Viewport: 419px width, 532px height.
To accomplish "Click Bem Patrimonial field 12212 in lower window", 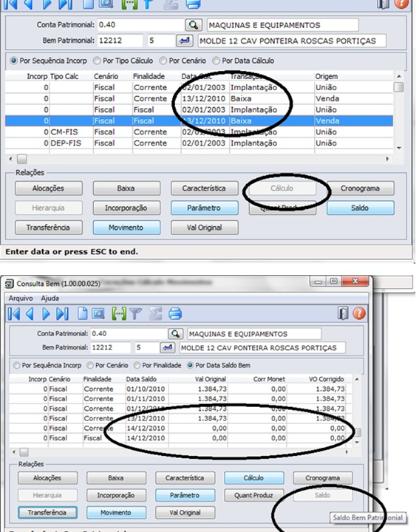I will pos(111,347).
